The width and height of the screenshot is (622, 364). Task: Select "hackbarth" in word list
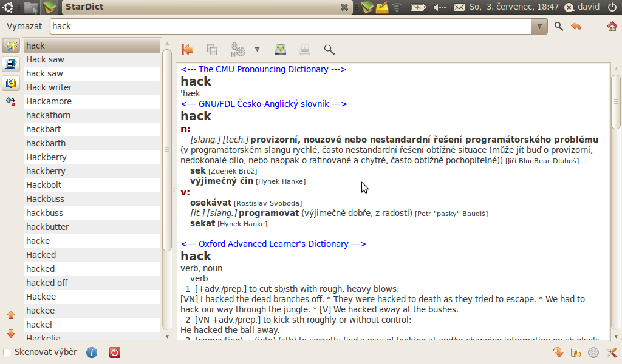click(92, 143)
